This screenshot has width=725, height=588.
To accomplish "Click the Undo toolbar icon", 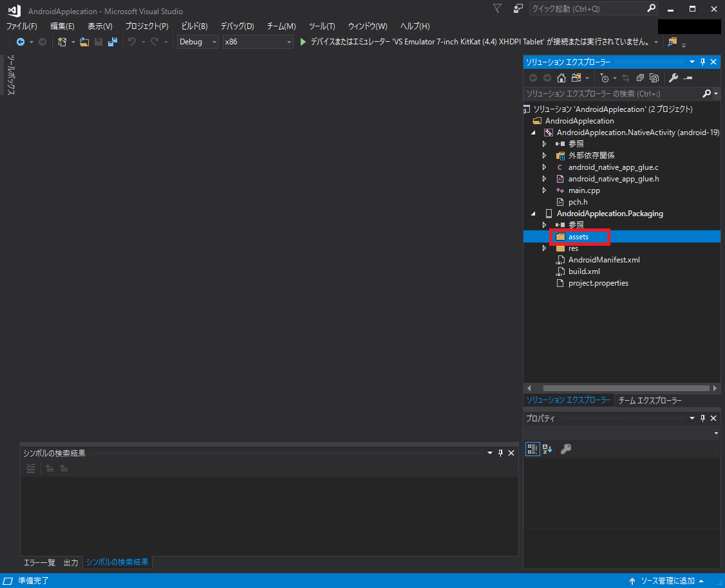I will pyautogui.click(x=132, y=42).
